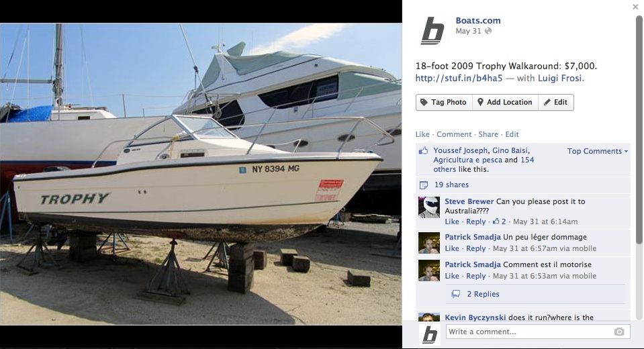Expand the 2 Replies thread
This screenshot has width=644, height=349.
(x=483, y=294)
